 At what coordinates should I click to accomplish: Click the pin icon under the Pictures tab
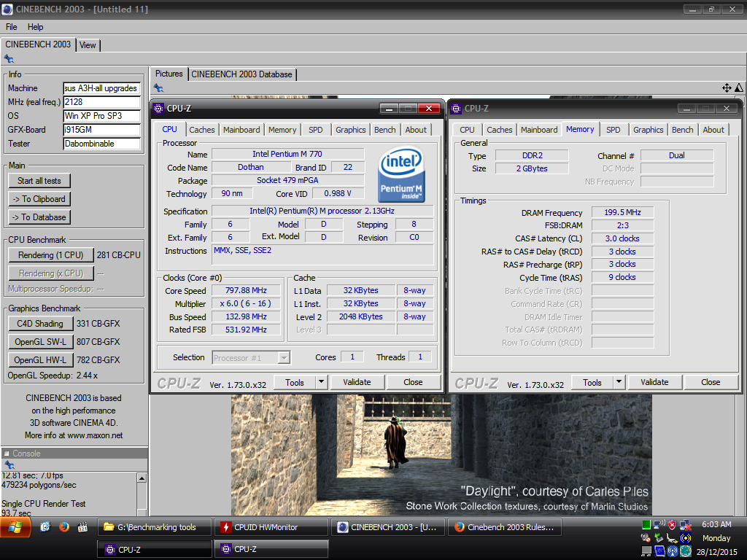[x=158, y=88]
